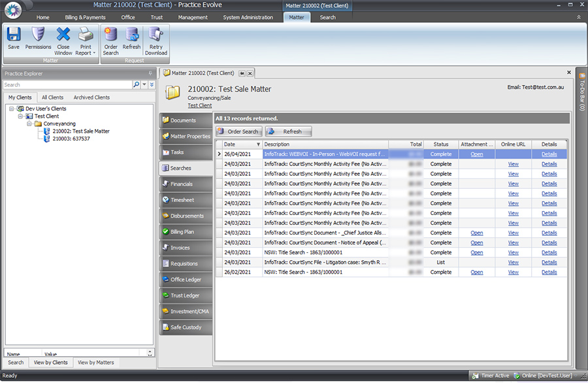Viewport: 588px width, 383px height.
Task: Open the Trust ribbon tab
Action: pos(156,17)
